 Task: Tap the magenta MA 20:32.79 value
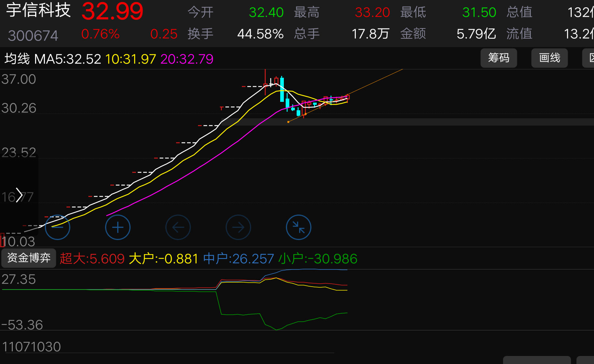coord(187,59)
